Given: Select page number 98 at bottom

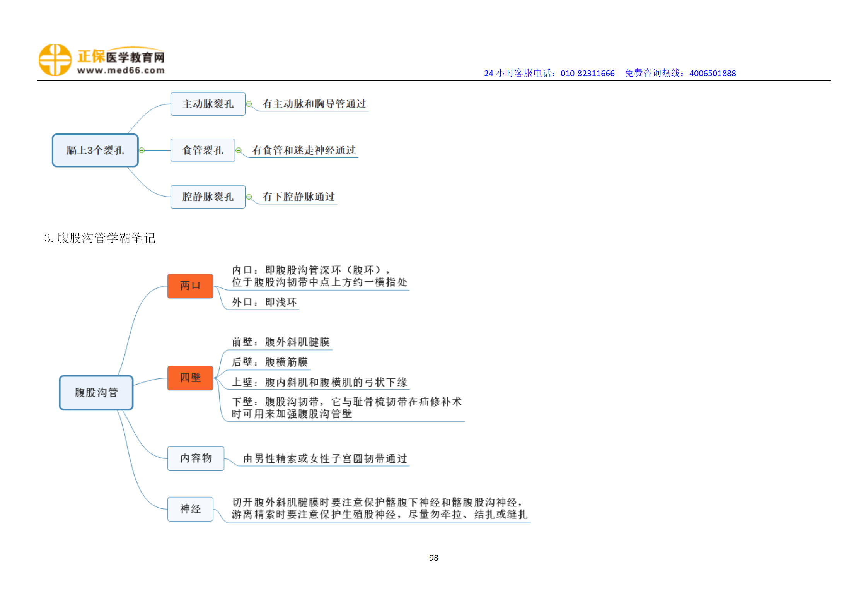Looking at the screenshot, I should coord(434,558).
